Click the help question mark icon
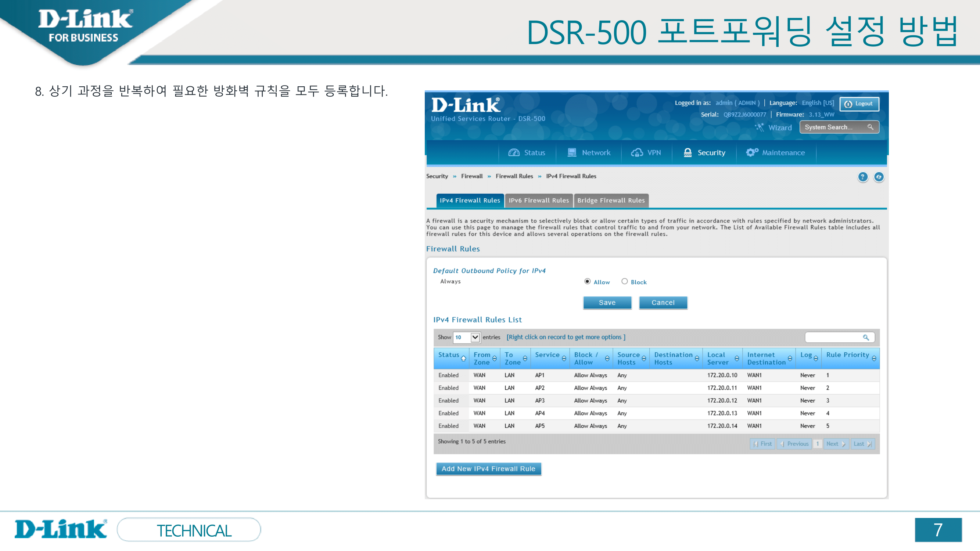This screenshot has width=980, height=551. coord(863,176)
